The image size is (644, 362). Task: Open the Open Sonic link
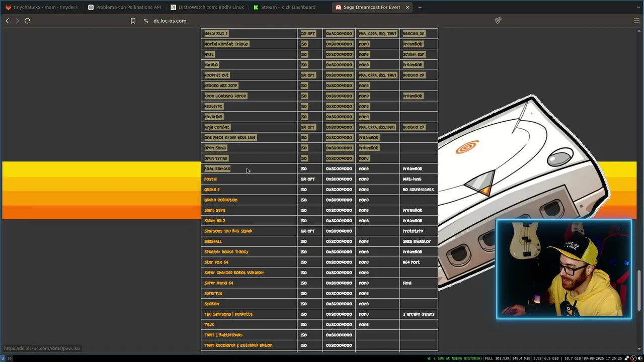click(215, 148)
